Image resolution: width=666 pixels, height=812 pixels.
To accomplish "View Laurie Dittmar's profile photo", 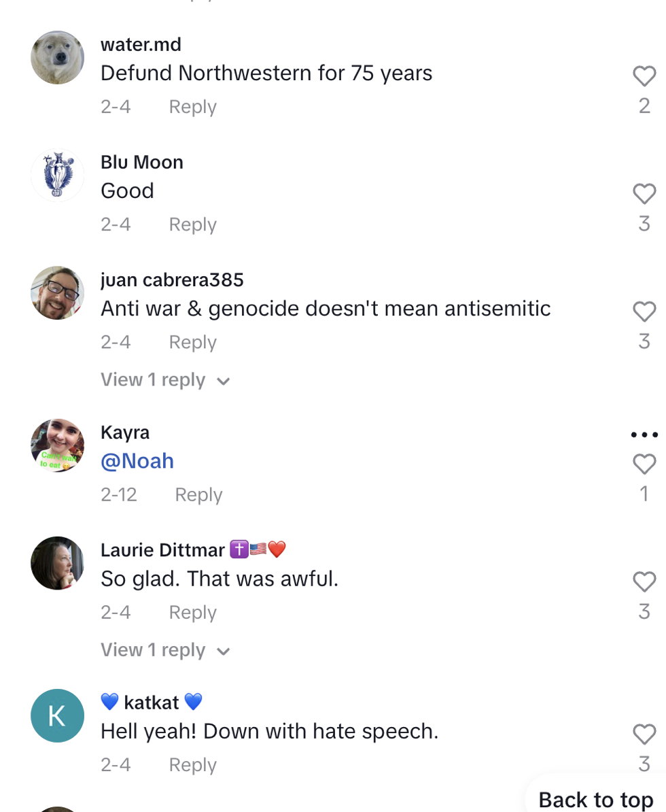I will [x=58, y=563].
